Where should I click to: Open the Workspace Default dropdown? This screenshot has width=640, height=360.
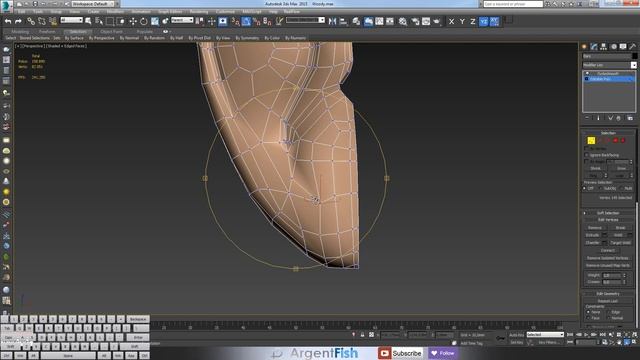coord(94,4)
